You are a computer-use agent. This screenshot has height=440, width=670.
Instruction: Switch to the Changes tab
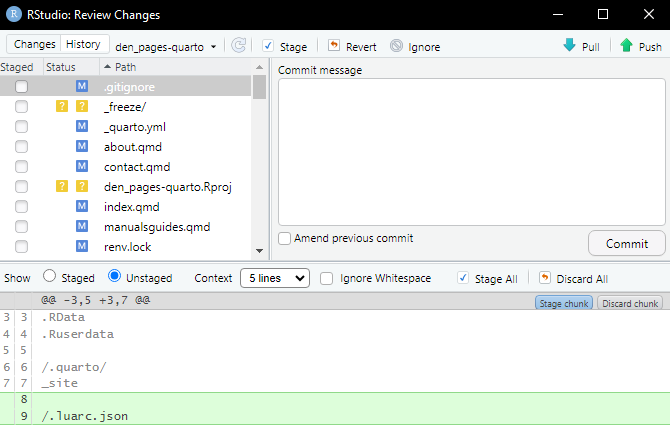coord(34,45)
